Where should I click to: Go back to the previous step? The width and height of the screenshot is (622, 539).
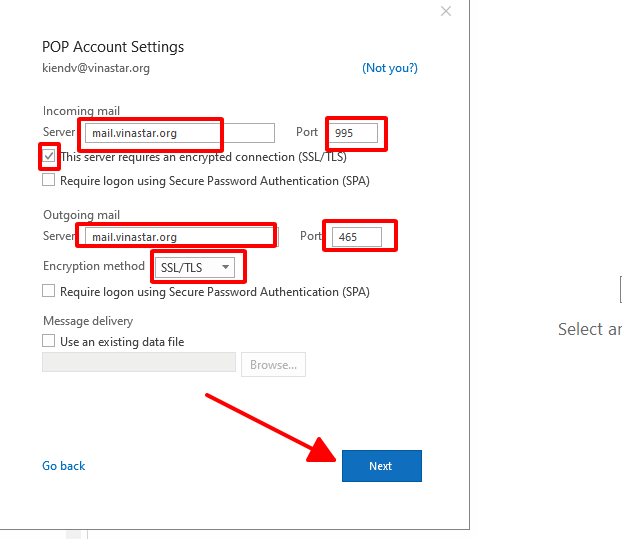[x=64, y=466]
